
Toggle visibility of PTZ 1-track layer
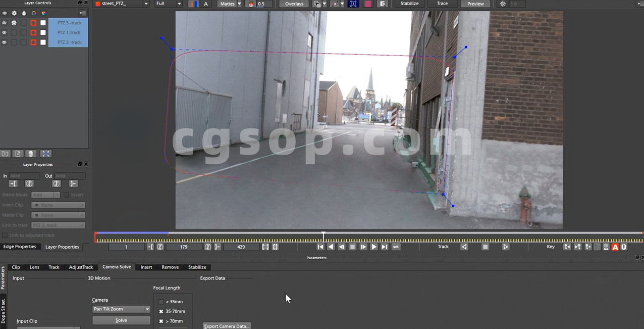click(5, 32)
